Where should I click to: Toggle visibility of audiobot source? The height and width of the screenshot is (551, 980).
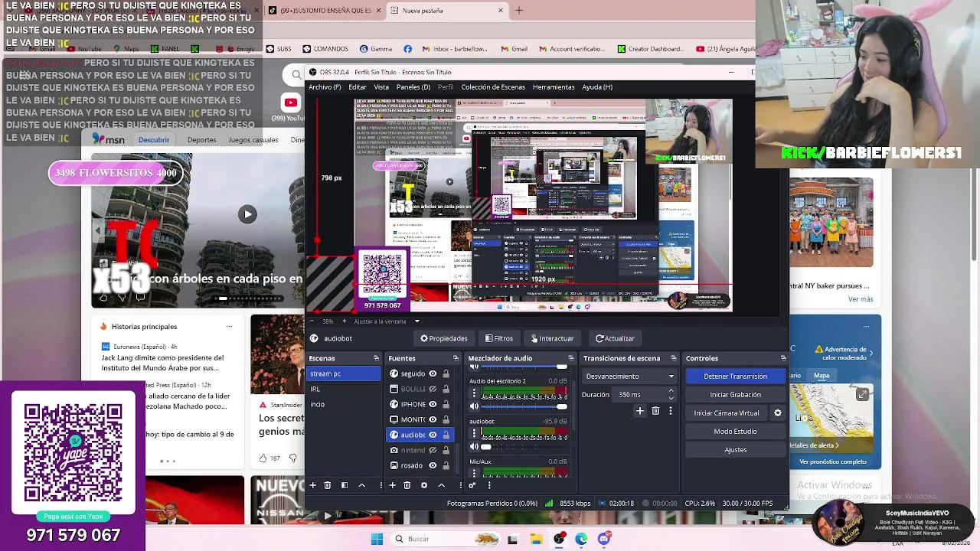coord(433,435)
